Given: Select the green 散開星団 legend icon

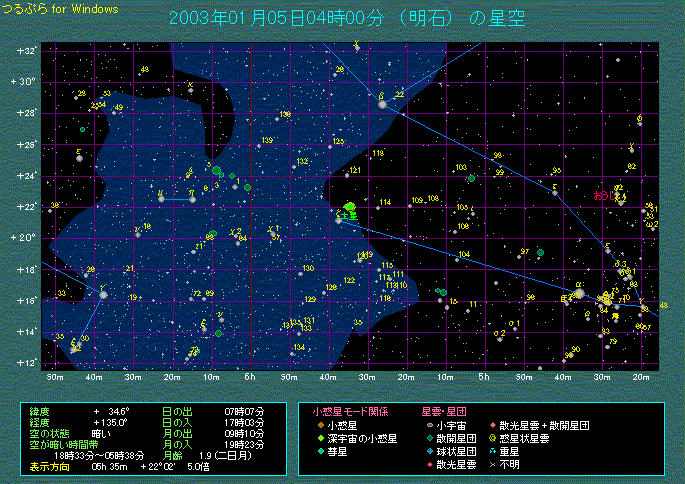Looking at the screenshot, I should pyautogui.click(x=428, y=438).
